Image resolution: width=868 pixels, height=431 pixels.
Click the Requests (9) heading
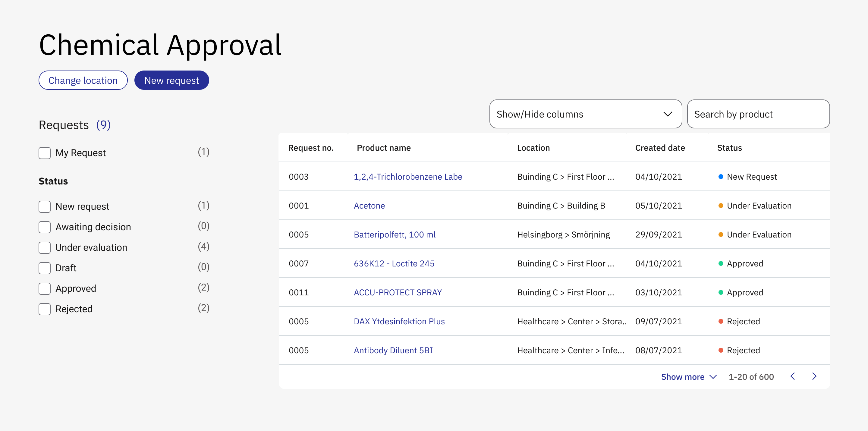pos(74,125)
